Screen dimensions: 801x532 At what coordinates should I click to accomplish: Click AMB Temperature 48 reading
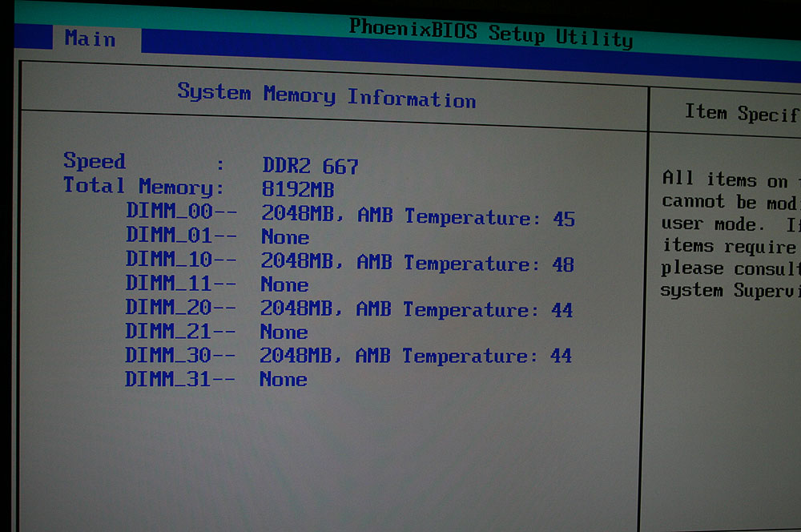(x=465, y=263)
